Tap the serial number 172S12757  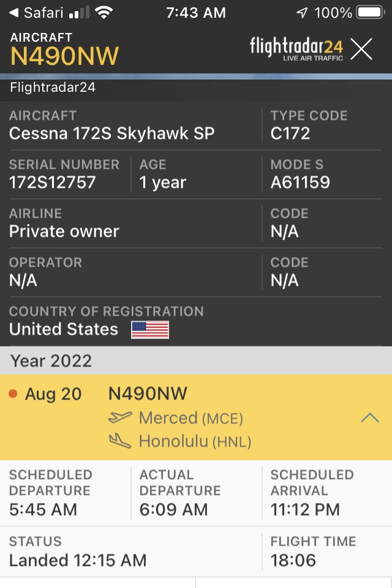[53, 182]
